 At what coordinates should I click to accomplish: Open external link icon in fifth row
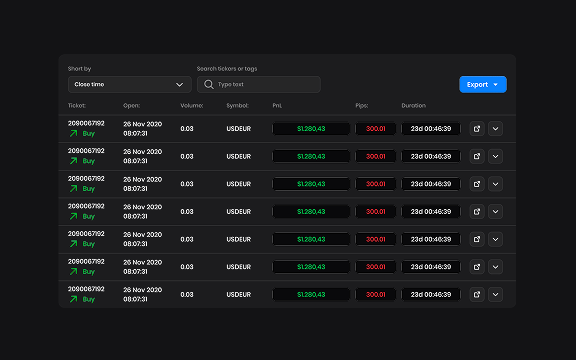point(477,239)
